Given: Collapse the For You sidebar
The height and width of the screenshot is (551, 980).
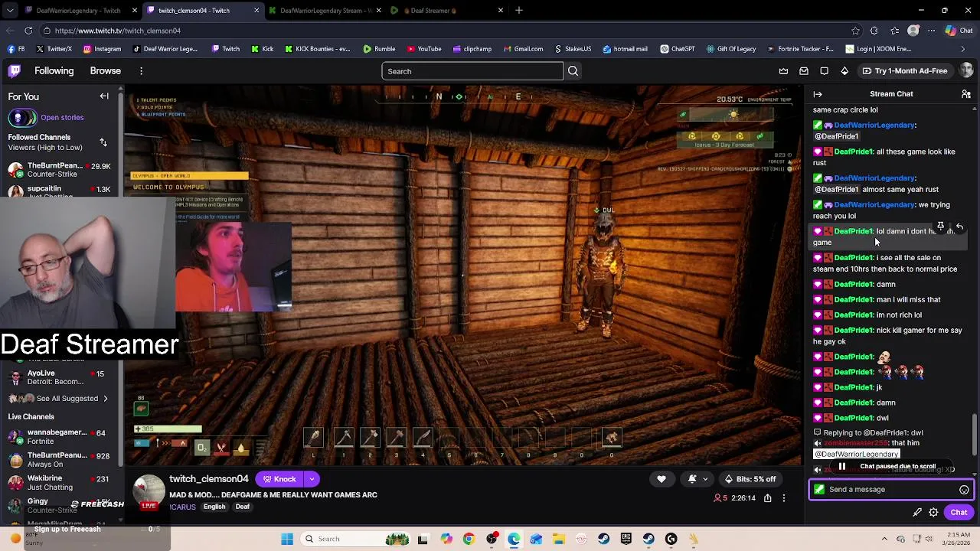Looking at the screenshot, I should click(104, 96).
